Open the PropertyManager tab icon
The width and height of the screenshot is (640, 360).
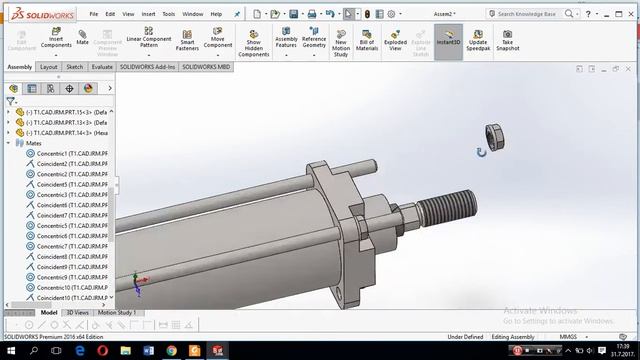(32, 88)
